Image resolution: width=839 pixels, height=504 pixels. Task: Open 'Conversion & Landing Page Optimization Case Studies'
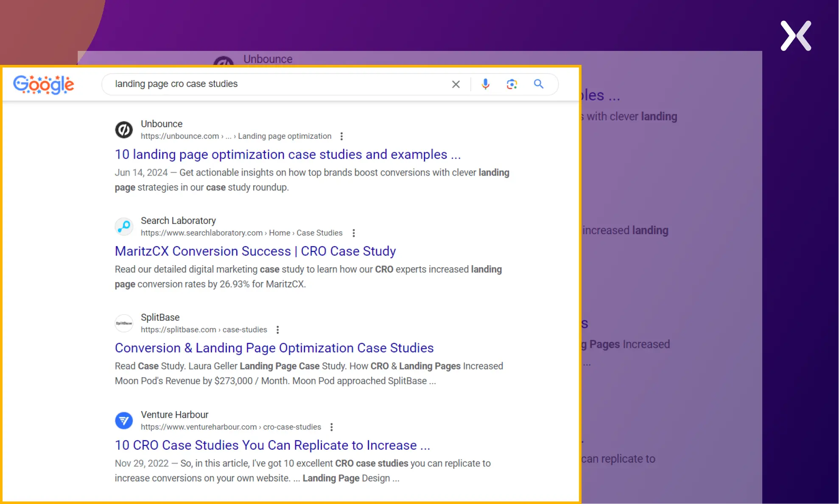(x=274, y=348)
